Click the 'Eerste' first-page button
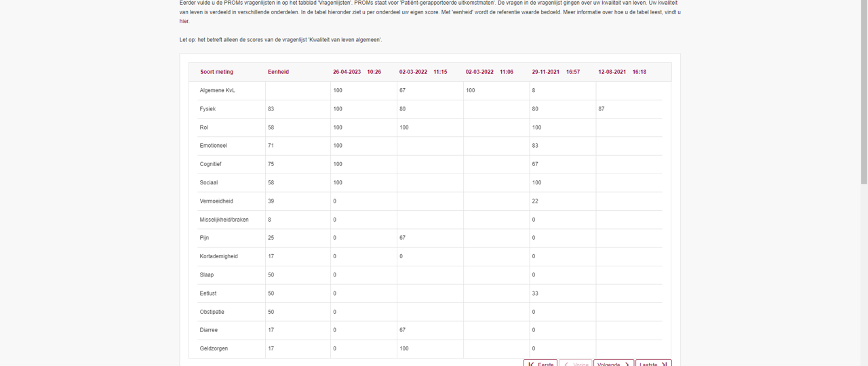This screenshot has height=366, width=868. click(x=540, y=364)
